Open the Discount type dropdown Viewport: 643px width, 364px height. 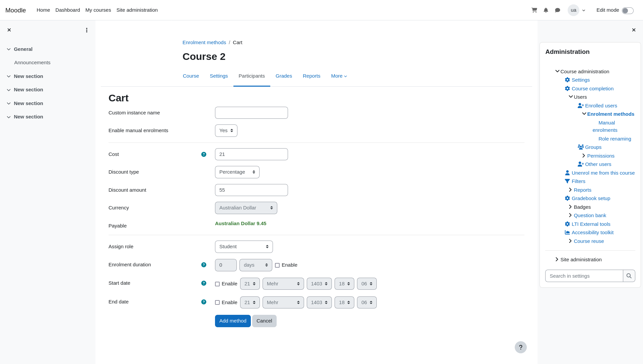pyautogui.click(x=237, y=172)
